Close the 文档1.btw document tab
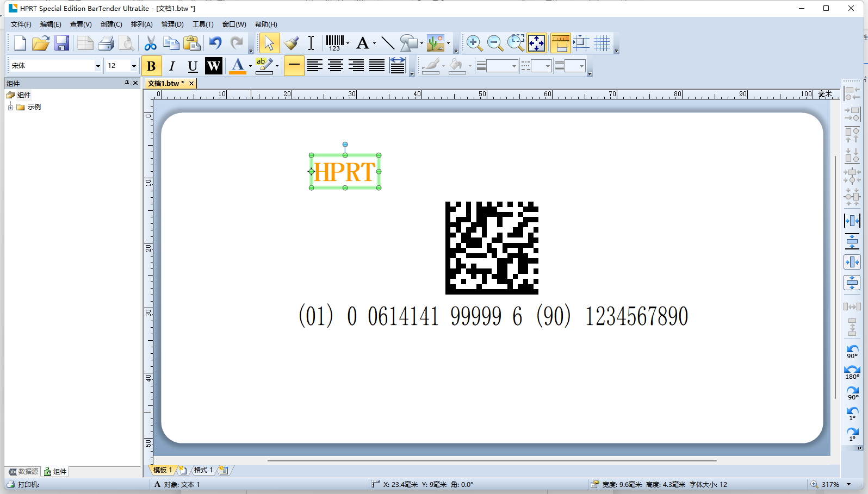The image size is (868, 494). point(191,83)
